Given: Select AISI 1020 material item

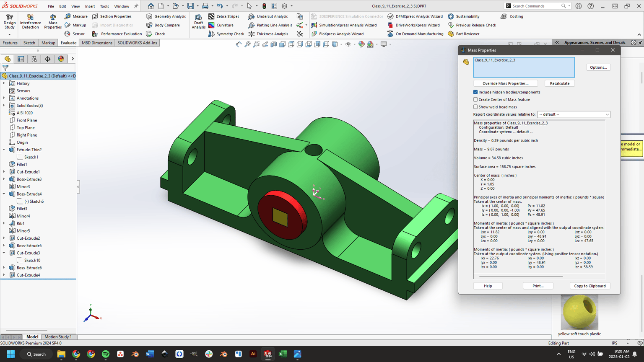Looking at the screenshot, I should (x=24, y=113).
